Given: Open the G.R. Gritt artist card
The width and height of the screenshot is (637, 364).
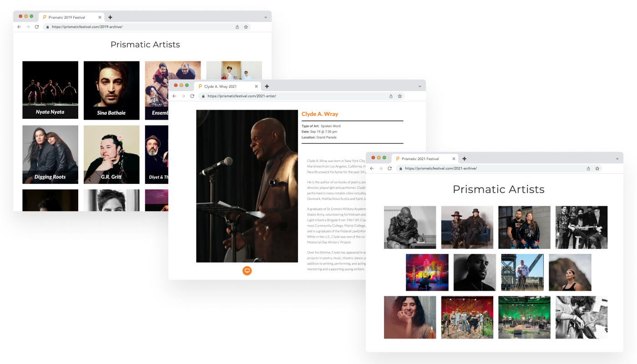Looking at the screenshot, I should tap(111, 155).
